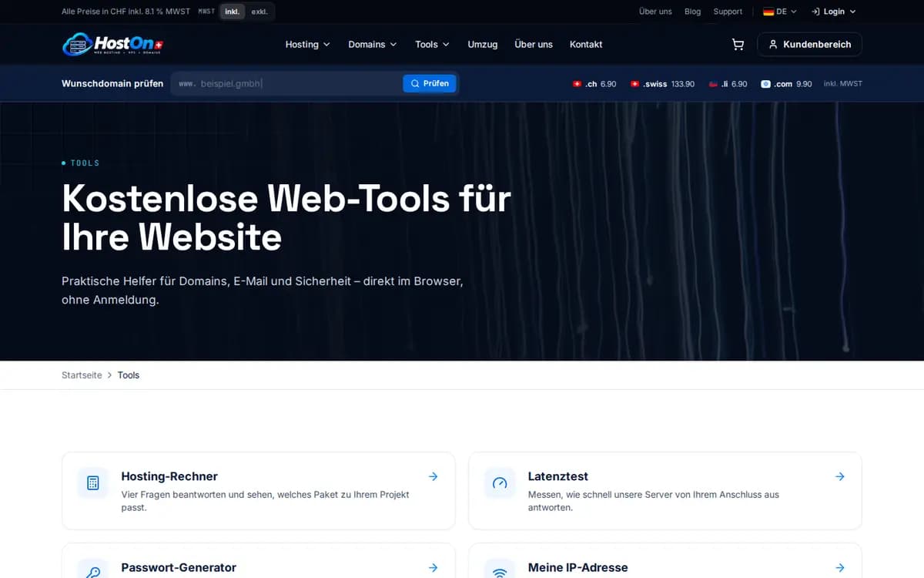Screen dimensions: 924x578
Task: Click the arrow on Passwort-Generator card
Action: tap(434, 568)
